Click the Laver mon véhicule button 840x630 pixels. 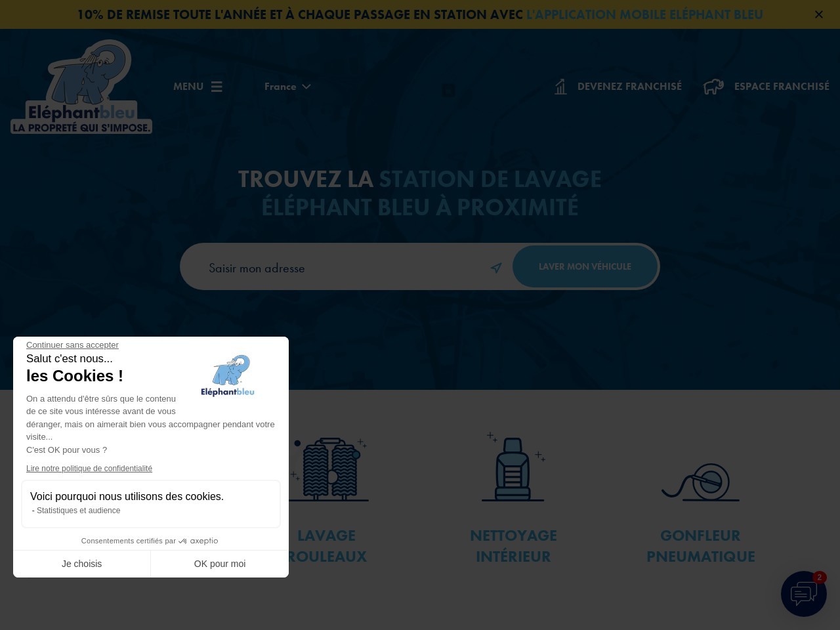point(585,266)
